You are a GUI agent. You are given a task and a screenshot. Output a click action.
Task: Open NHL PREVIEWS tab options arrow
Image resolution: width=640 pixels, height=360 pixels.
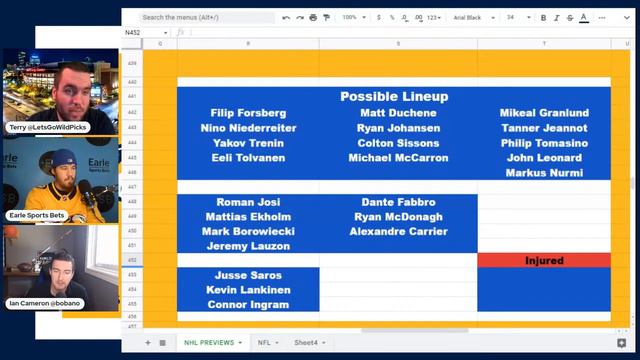coord(240,342)
